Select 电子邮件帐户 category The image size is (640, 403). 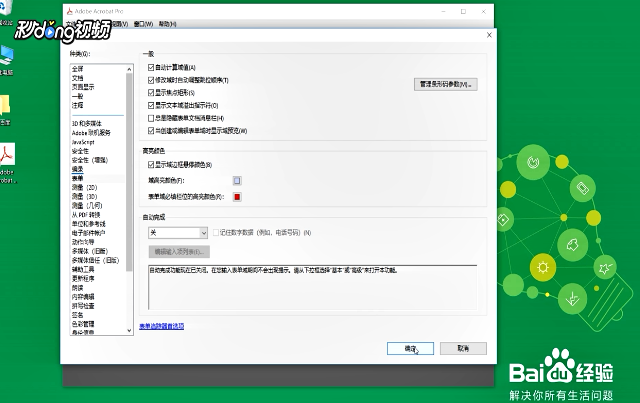click(x=89, y=233)
